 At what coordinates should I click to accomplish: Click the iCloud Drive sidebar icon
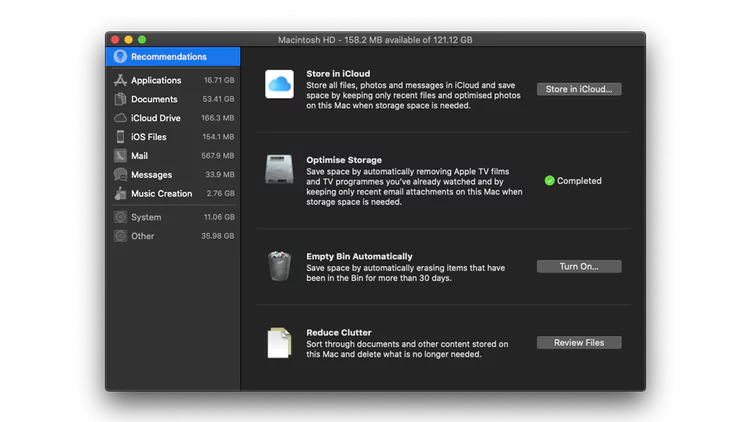coord(120,118)
